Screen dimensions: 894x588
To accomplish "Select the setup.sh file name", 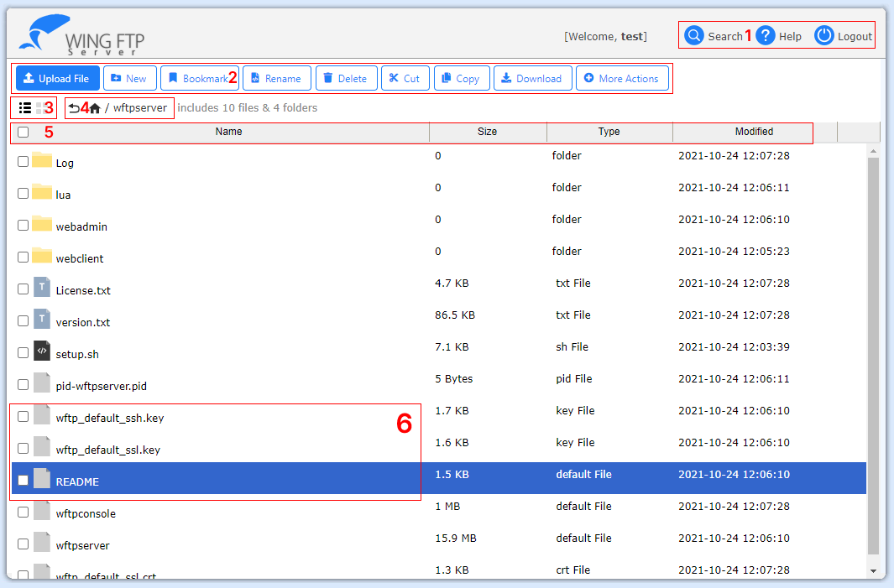I will [x=77, y=355].
